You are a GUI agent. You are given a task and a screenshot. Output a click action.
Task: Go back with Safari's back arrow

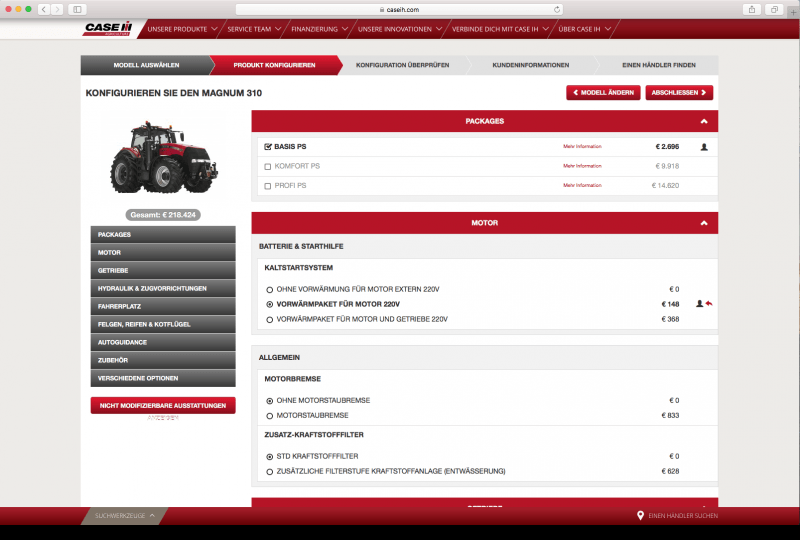tap(44, 9)
